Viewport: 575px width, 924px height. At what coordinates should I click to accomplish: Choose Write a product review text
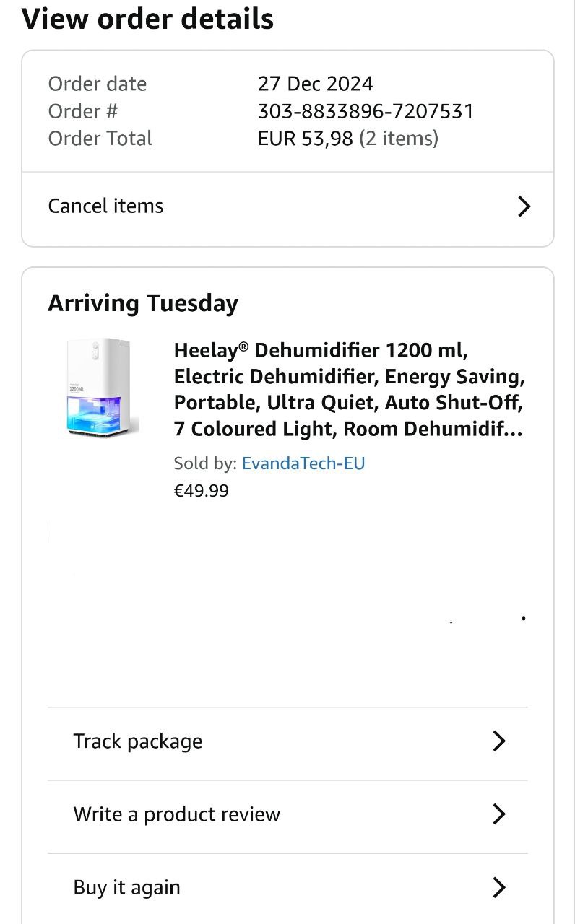177,814
